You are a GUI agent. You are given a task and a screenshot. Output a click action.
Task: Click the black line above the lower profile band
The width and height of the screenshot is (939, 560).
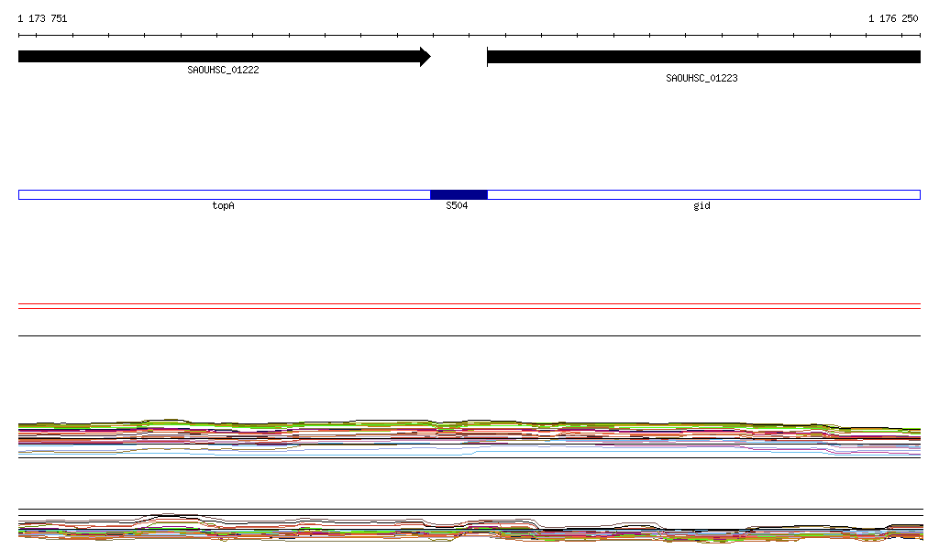(469, 510)
